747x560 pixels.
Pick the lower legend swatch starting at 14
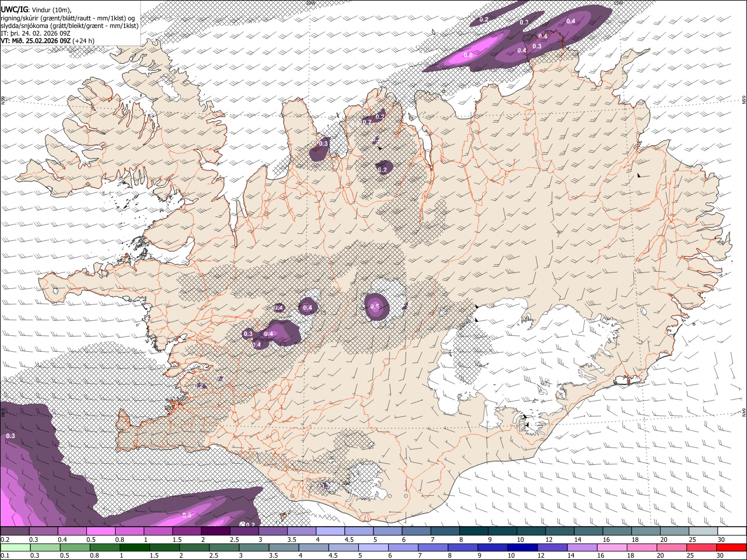(x=582, y=547)
